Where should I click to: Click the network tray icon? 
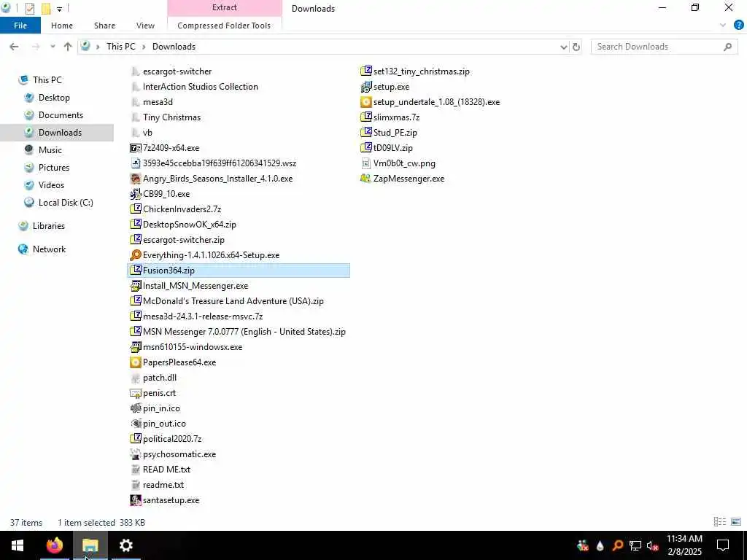click(635, 545)
